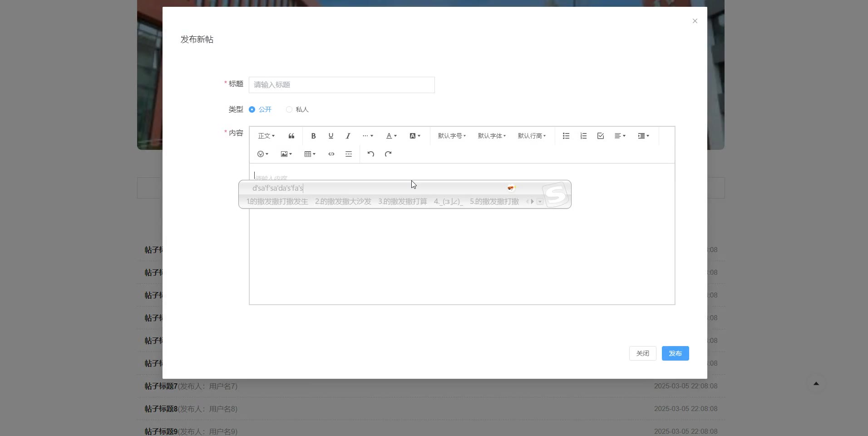Choose IME candidate 2 的撒发撒大沙发

tap(343, 202)
